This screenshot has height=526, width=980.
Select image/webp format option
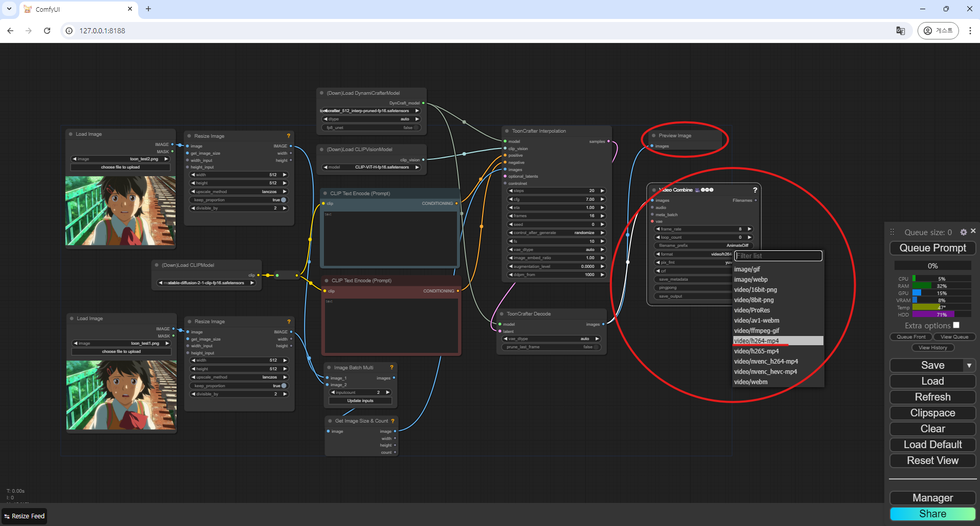[x=778, y=280]
